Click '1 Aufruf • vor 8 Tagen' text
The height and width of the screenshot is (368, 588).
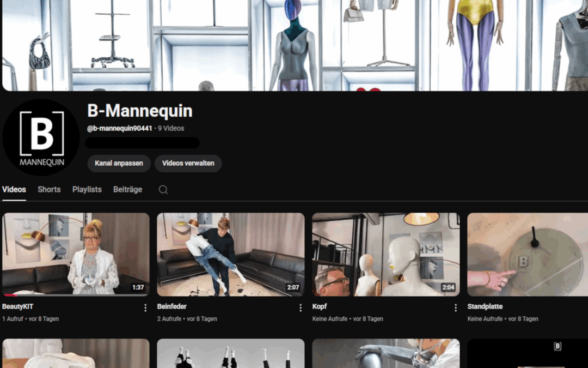30,319
